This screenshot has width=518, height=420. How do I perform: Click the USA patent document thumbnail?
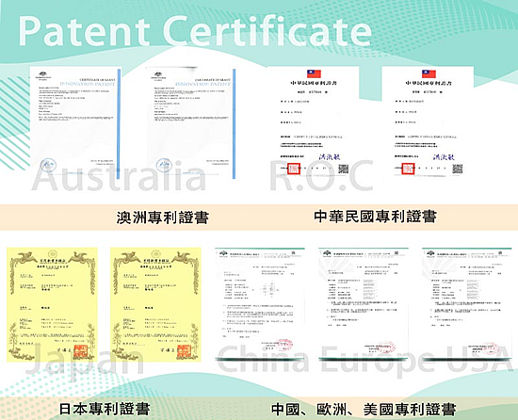coord(467,304)
